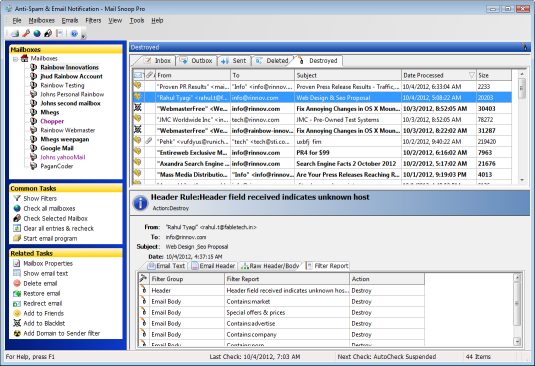The height and width of the screenshot is (366, 535).
Task: Click the Add to Friends smiley icon
Action: [x=17, y=313]
